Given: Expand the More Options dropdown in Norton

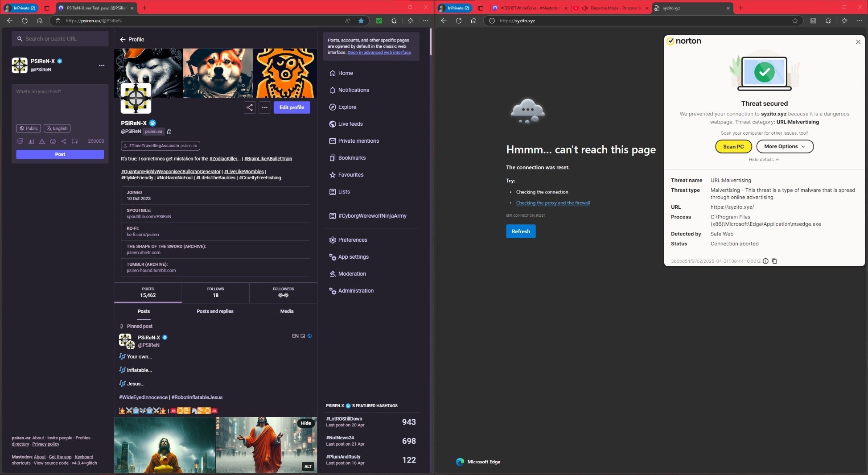Looking at the screenshot, I should click(785, 146).
